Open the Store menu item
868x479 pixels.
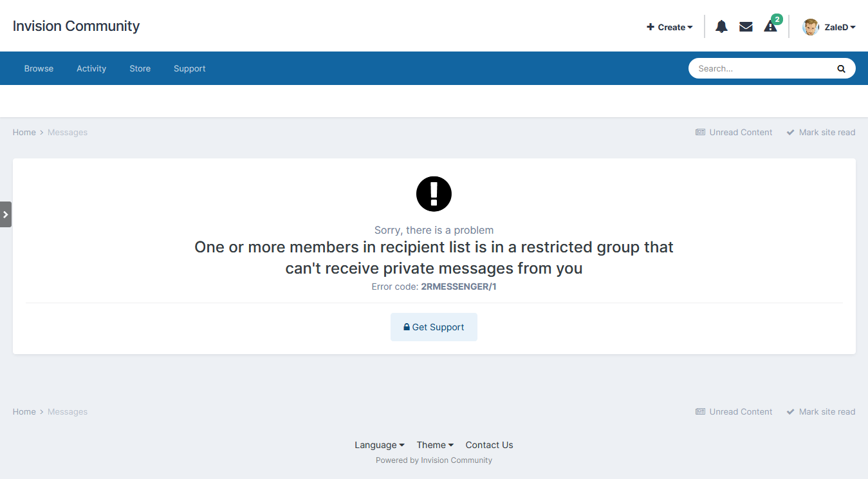pyautogui.click(x=140, y=68)
